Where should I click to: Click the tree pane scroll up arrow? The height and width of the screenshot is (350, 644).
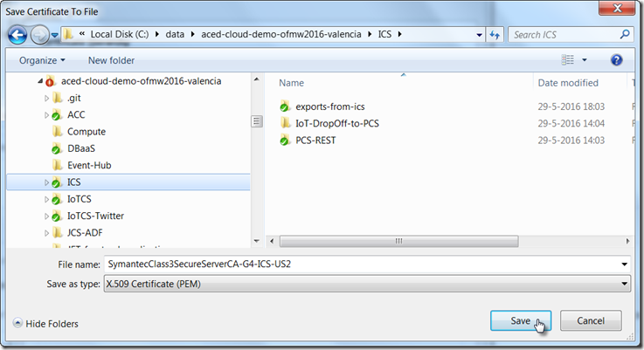[257, 79]
